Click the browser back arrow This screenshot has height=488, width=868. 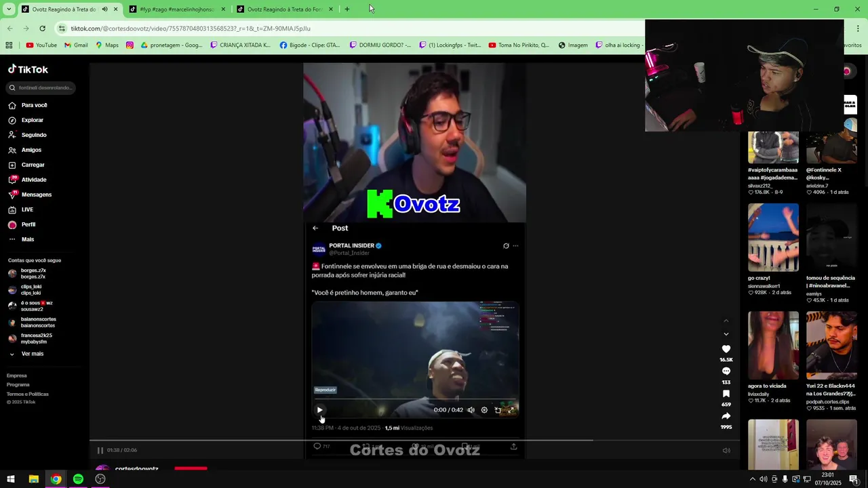click(x=9, y=28)
